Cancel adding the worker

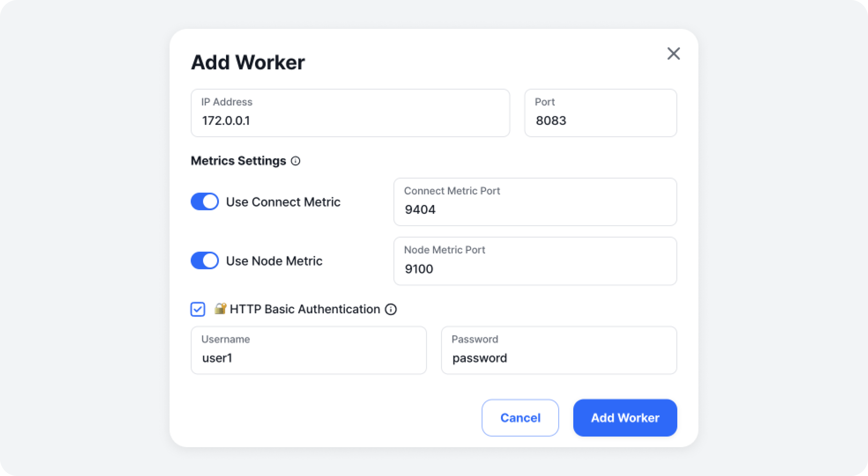(x=520, y=418)
